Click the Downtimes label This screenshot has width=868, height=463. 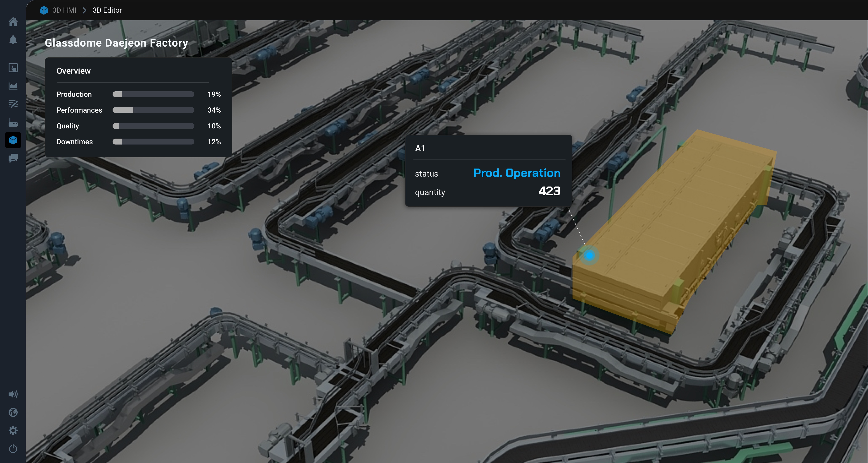point(74,142)
